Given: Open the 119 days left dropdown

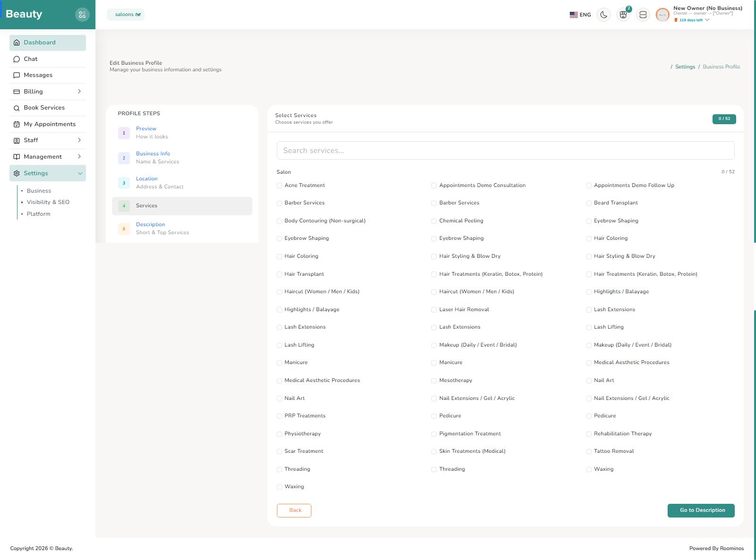Looking at the screenshot, I should (692, 20).
